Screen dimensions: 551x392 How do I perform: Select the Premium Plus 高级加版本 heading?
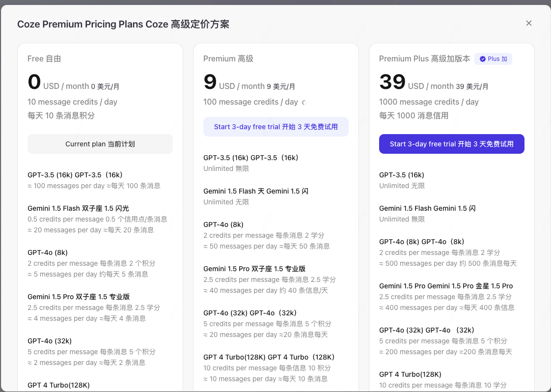424,59
